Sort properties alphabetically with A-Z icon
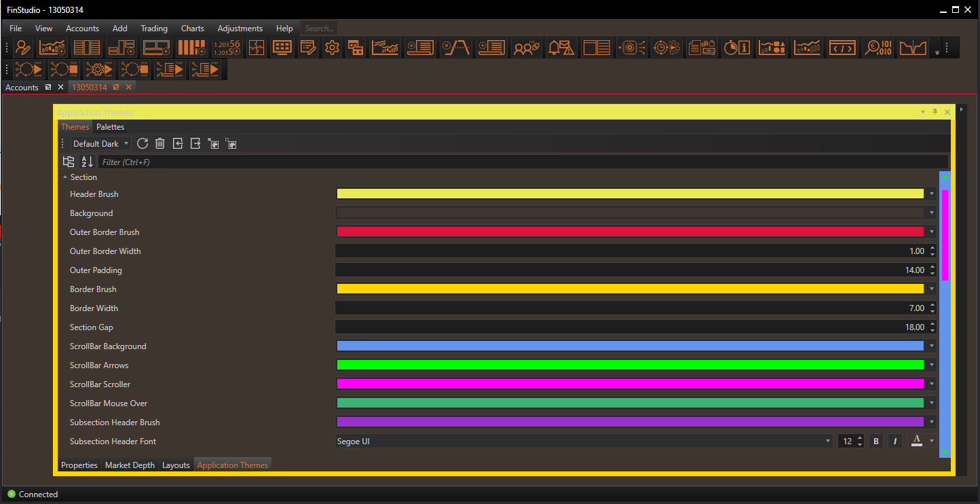 pyautogui.click(x=87, y=162)
